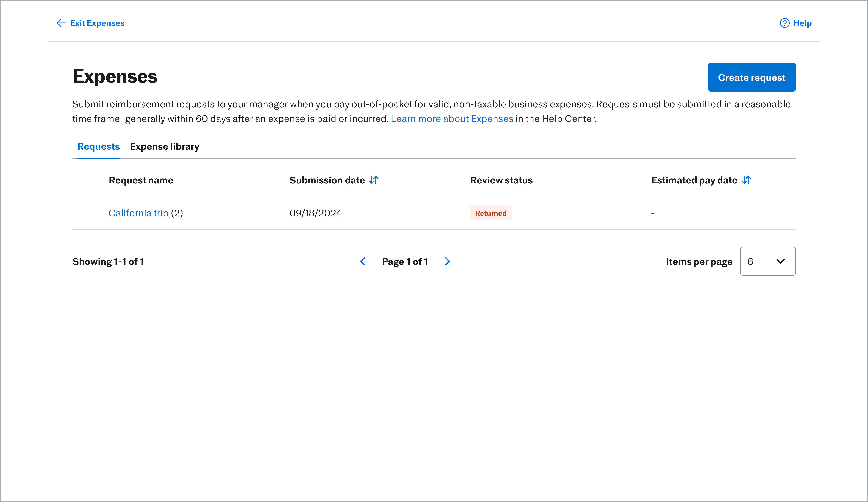This screenshot has width=868, height=502.
Task: Click the Request name column header
Action: click(141, 180)
